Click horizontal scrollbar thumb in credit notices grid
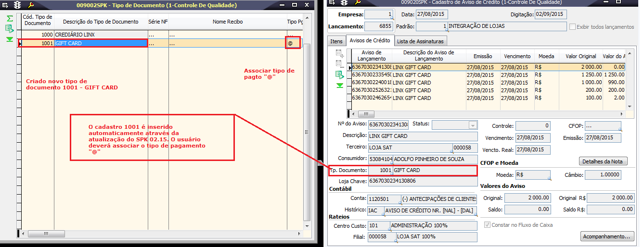The width and height of the screenshot is (644, 247). [x=365, y=114]
